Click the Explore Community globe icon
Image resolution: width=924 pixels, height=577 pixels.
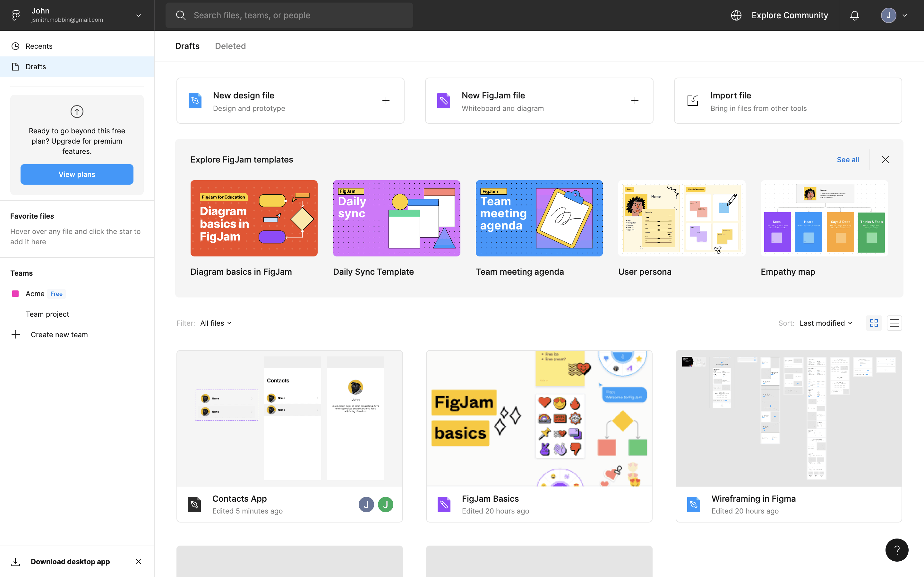click(x=736, y=15)
